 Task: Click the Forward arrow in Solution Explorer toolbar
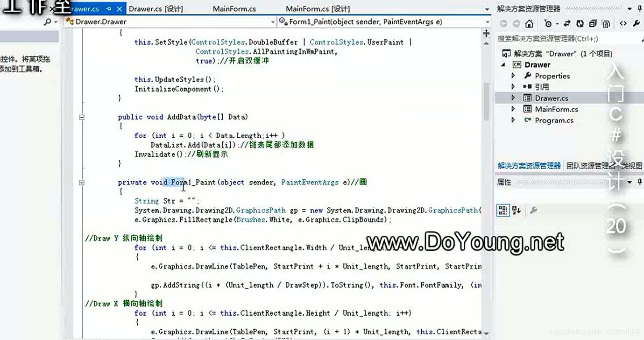516,24
